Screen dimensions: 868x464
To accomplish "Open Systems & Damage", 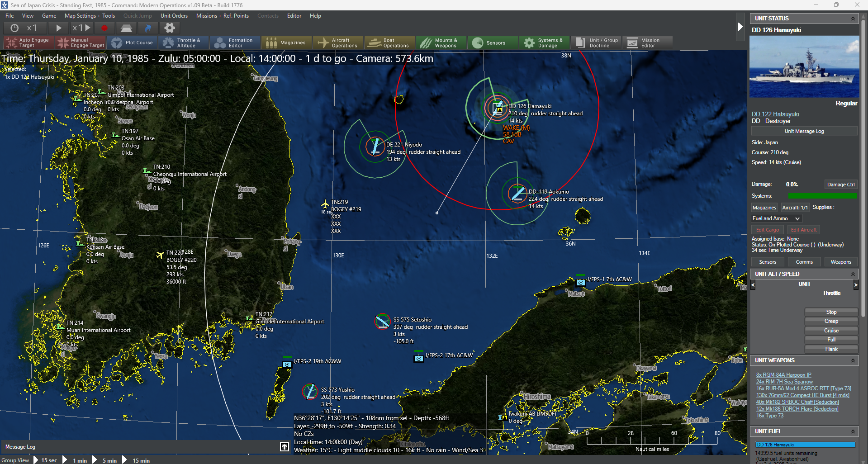I will coord(545,43).
